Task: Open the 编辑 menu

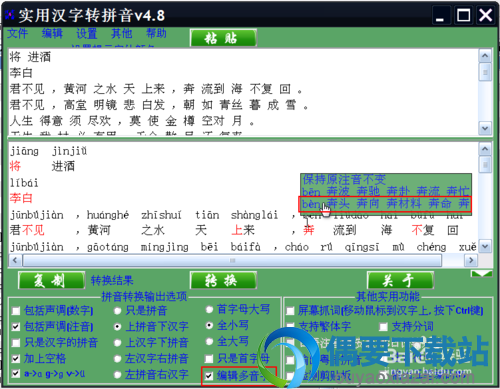Action: (x=52, y=33)
